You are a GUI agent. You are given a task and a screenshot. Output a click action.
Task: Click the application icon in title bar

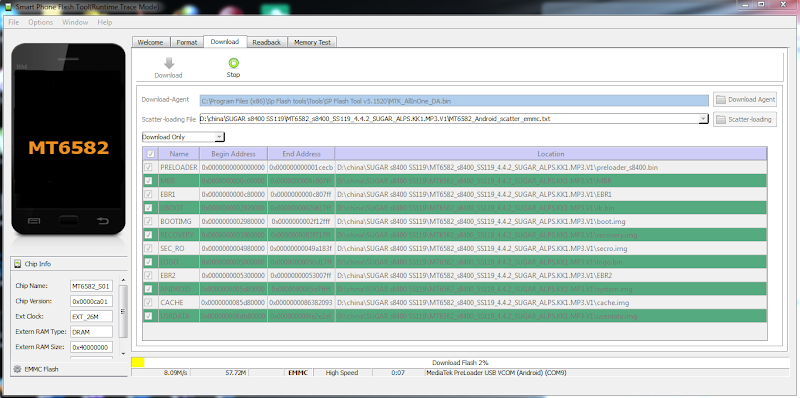coord(7,6)
